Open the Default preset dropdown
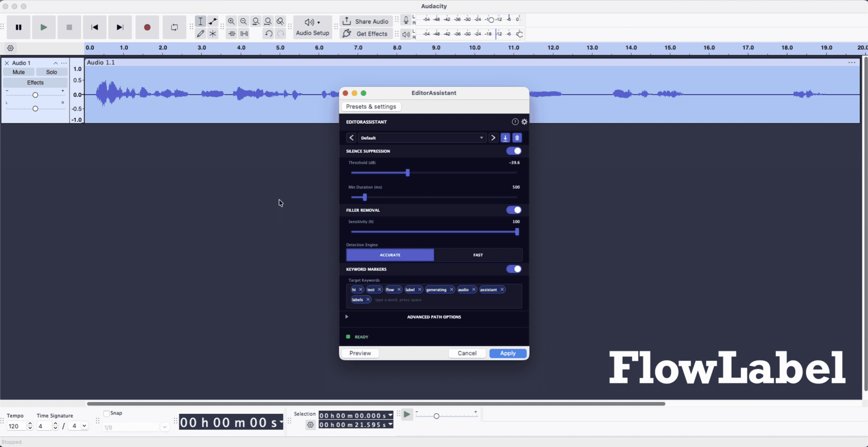868x447 pixels. pyautogui.click(x=422, y=138)
